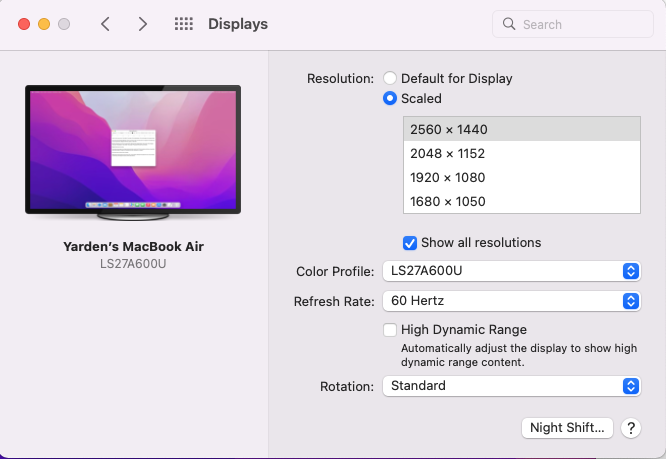This screenshot has width=666, height=459.
Task: Click the LS27A600U display model text
Action: point(133,264)
